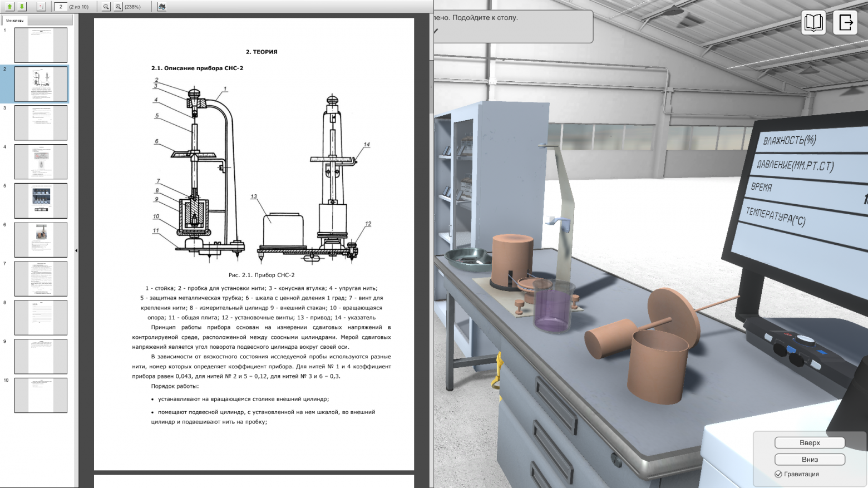868x488 pixels.
Task: Open page 1 thumbnail
Action: pyautogui.click(x=41, y=45)
